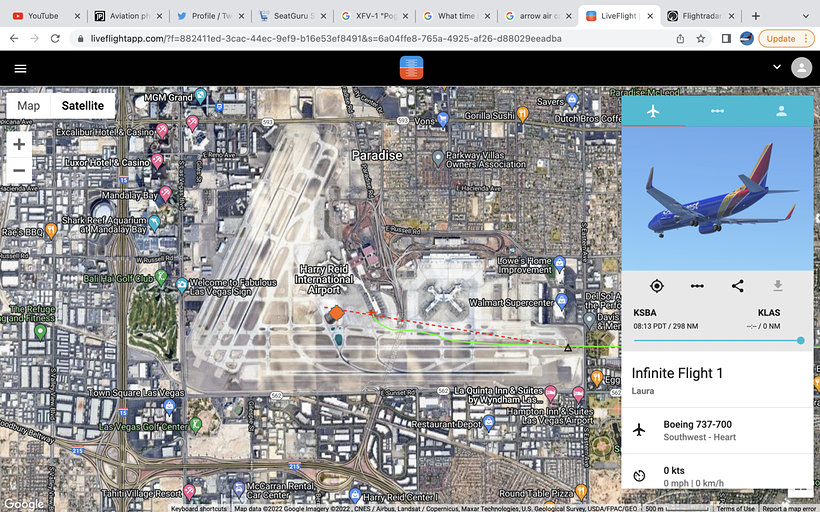
Task: Click Welcome to Fabulous Las Vegas Sign pin
Action: coord(182,286)
